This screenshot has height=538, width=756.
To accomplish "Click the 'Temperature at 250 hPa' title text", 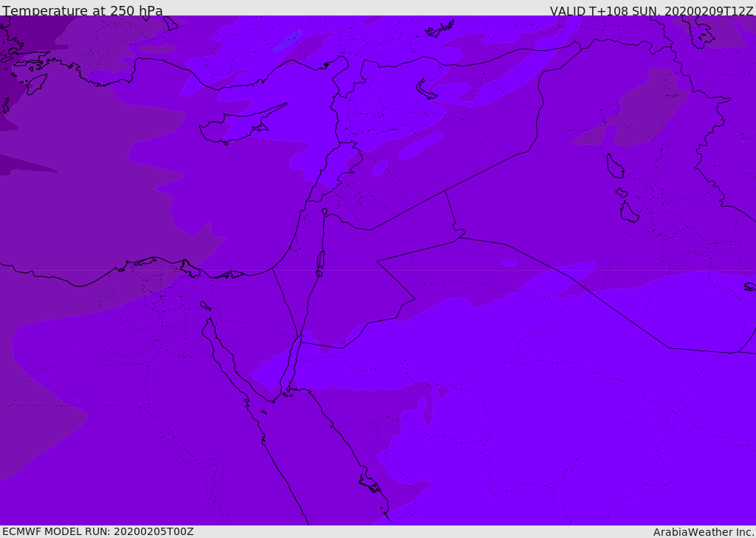I will (83, 10).
